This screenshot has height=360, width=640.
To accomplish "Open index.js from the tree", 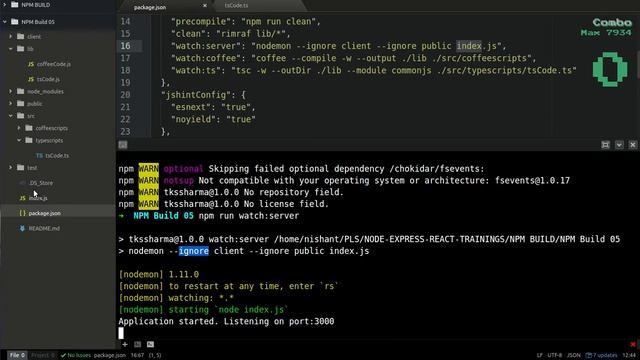I will 38,198.
